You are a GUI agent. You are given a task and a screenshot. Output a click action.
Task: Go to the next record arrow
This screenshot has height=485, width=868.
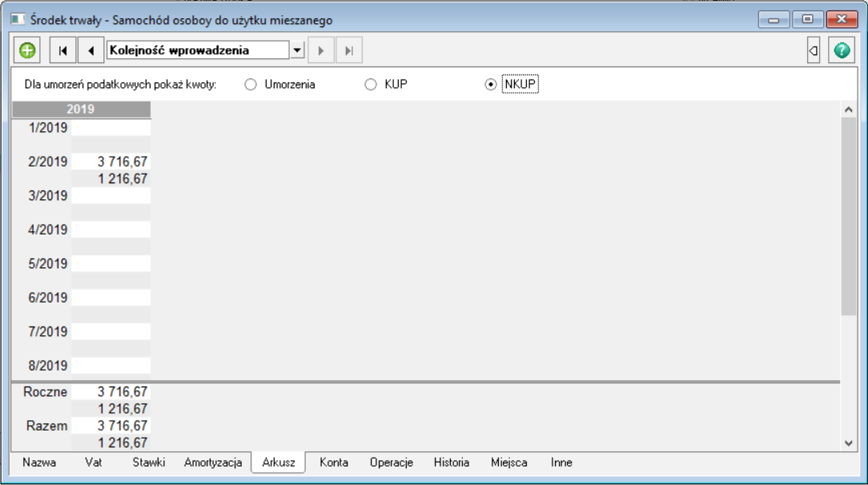click(321, 50)
